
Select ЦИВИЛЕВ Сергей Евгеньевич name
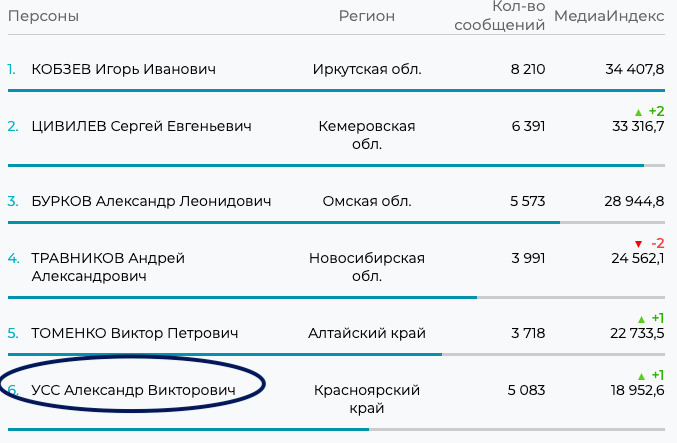pyautogui.click(x=141, y=126)
